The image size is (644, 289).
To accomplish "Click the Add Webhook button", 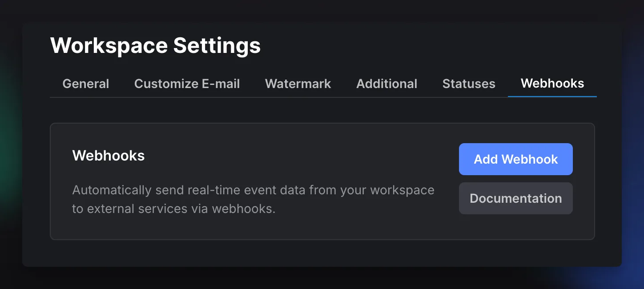I will [515, 159].
